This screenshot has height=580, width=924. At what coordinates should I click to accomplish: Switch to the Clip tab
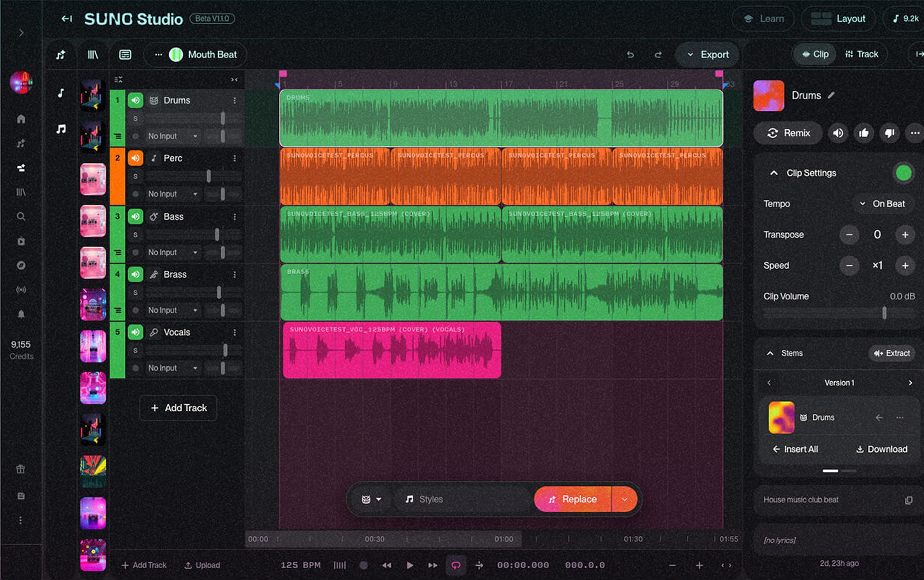tap(815, 54)
